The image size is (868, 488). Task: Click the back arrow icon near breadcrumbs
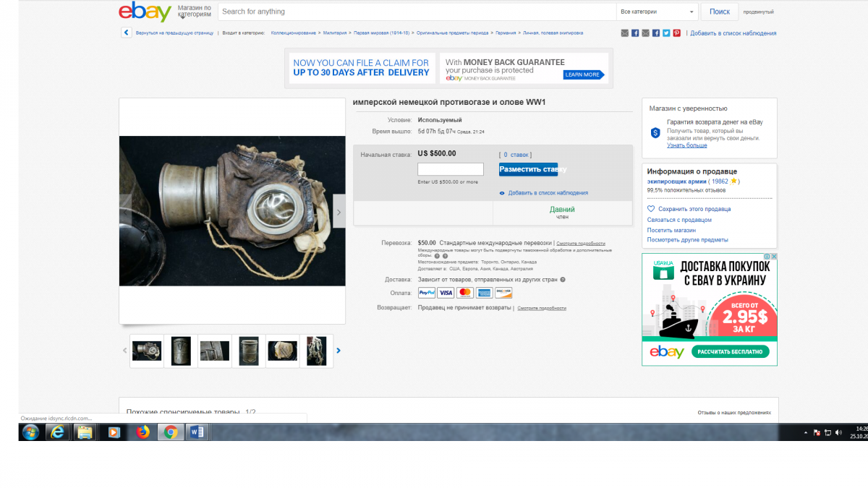(x=126, y=33)
